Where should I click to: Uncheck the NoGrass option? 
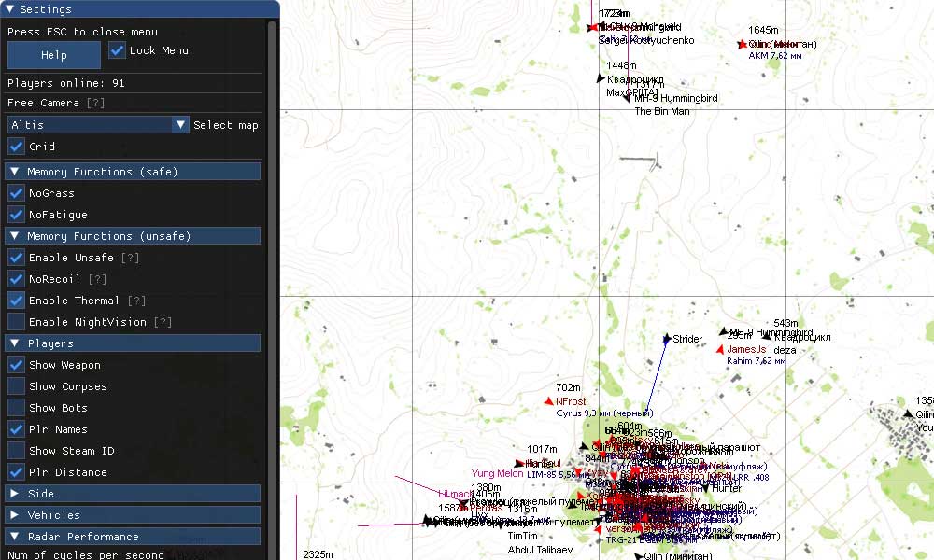[16, 193]
